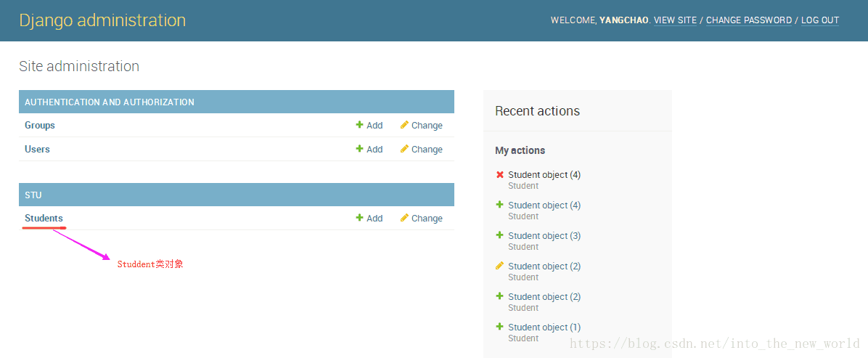Click the Site administration heading
868x358 pixels.
point(79,67)
